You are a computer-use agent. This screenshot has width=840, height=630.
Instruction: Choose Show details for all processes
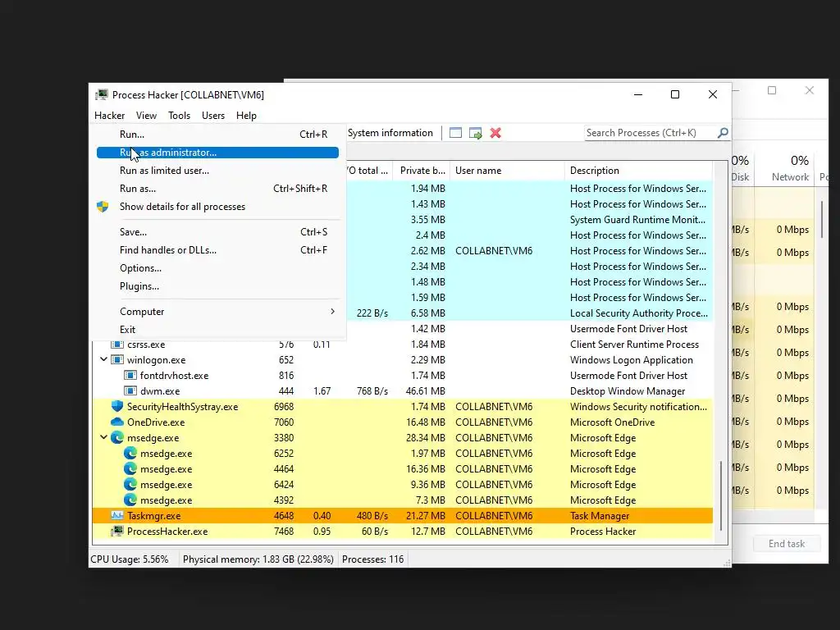tap(217, 207)
